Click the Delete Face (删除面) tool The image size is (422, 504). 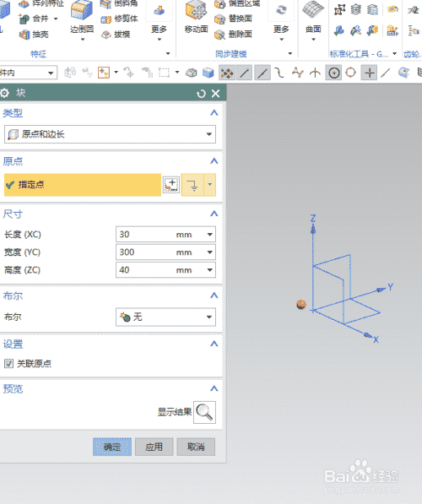tap(233, 34)
